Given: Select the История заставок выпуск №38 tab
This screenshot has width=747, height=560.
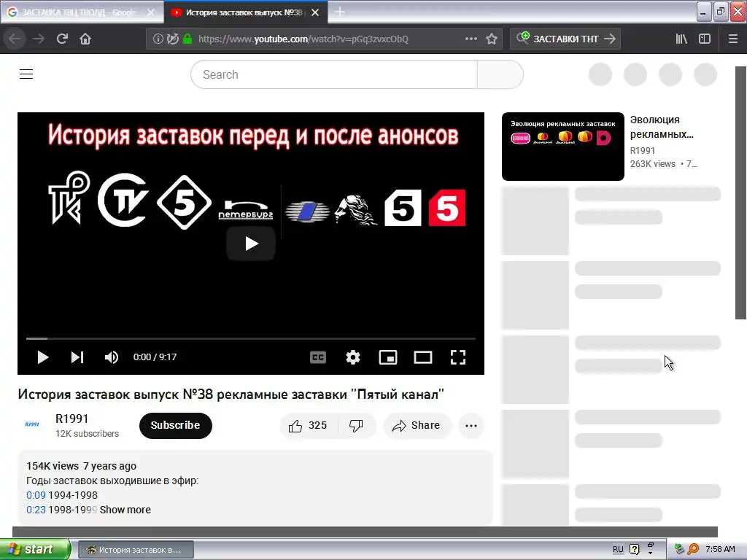Looking at the screenshot, I should tap(243, 12).
